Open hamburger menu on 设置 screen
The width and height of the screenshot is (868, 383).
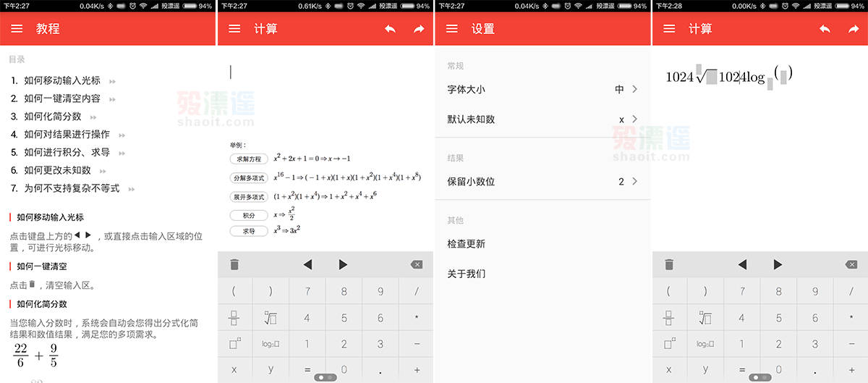point(452,29)
